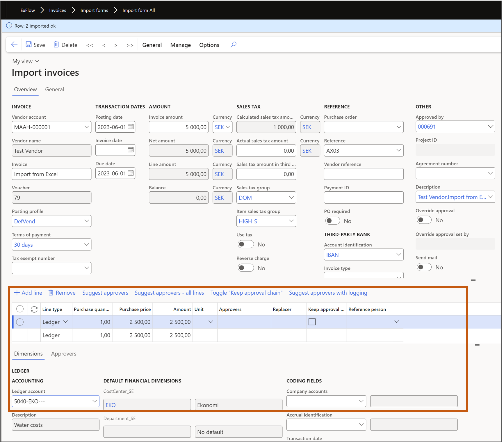
Task: Toggle Use tax switch
Action: [246, 244]
